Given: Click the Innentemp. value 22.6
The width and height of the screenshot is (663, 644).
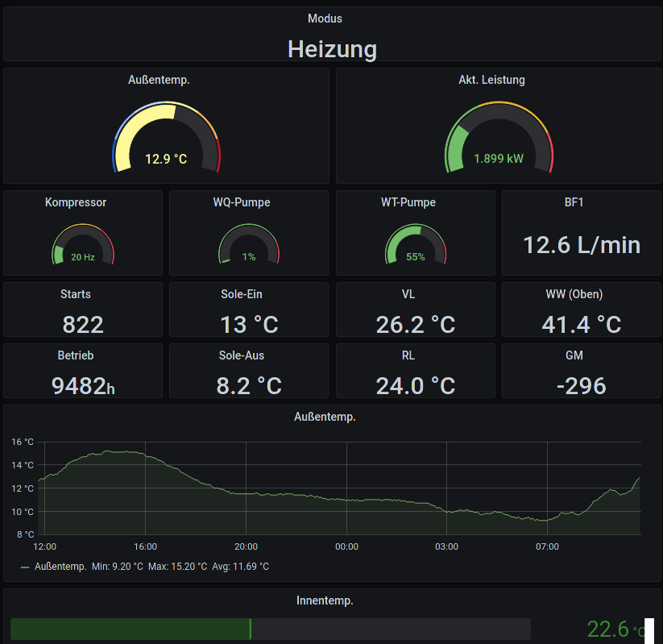Looking at the screenshot, I should tap(608, 629).
